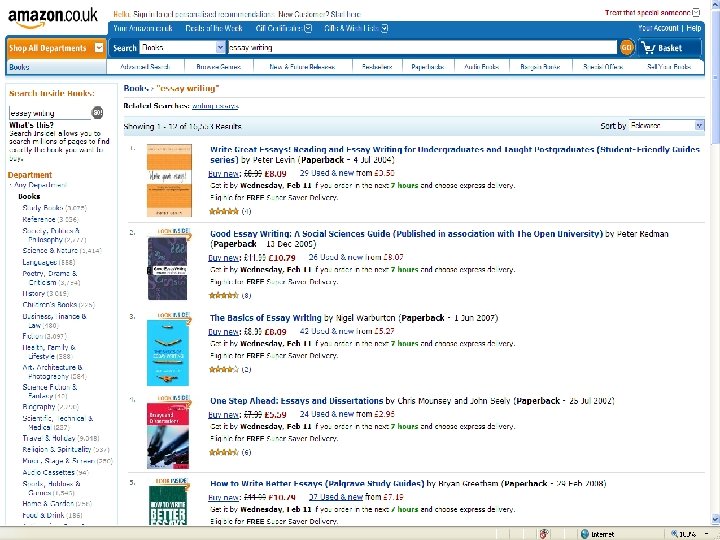Click Buy new for One Step Ahead
Screen dimensions: 720x540
(x=223, y=415)
